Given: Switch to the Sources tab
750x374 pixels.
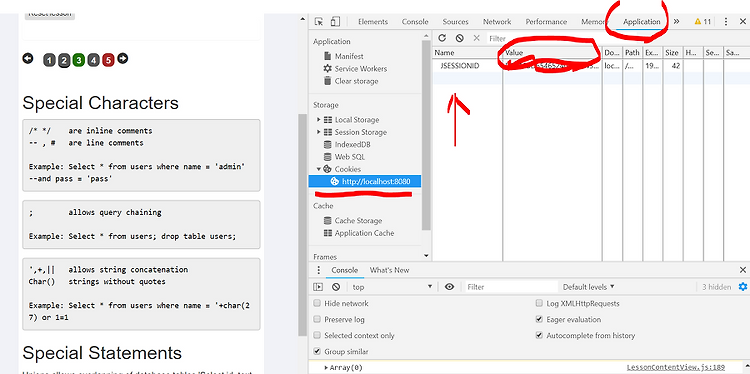Looking at the screenshot, I should tap(455, 22).
